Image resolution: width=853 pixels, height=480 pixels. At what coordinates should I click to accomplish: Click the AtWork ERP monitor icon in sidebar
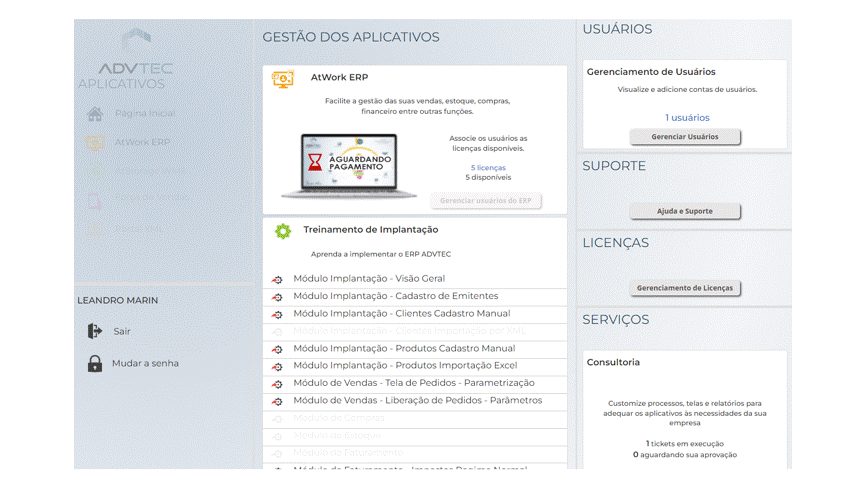[95, 143]
